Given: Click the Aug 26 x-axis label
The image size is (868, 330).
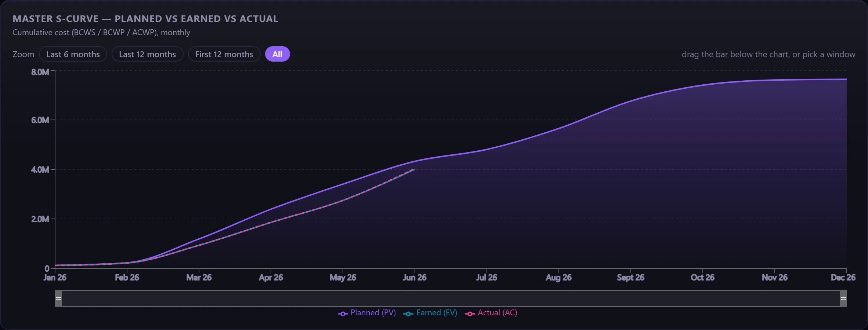Looking at the screenshot, I should tap(558, 278).
